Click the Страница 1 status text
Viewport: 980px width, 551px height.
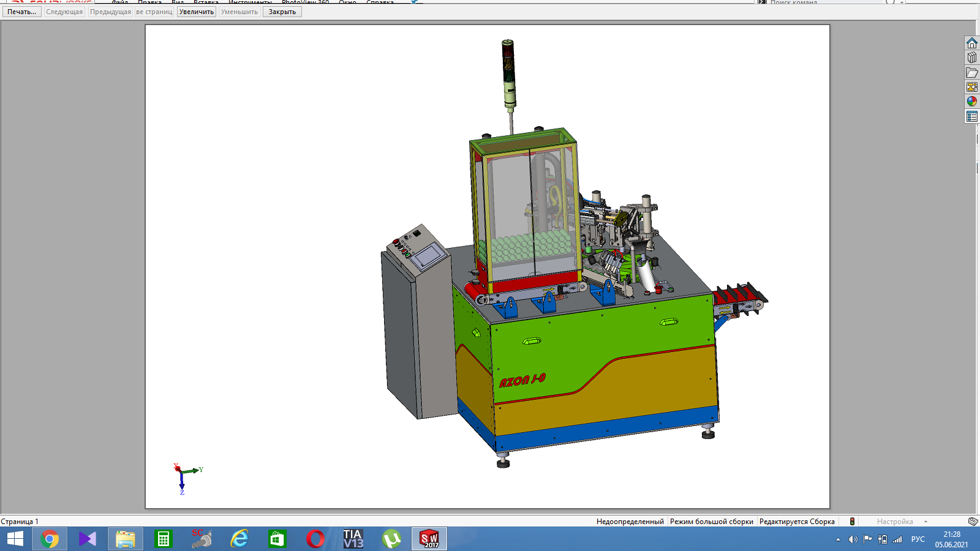tap(20, 522)
